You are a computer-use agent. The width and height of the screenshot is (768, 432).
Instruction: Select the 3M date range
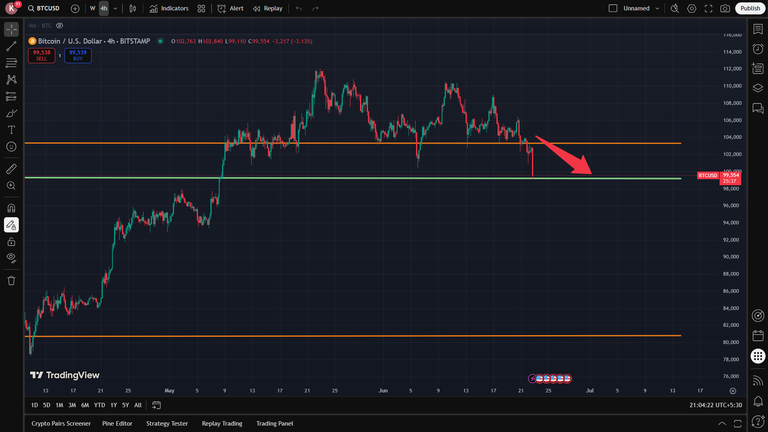[72, 405]
